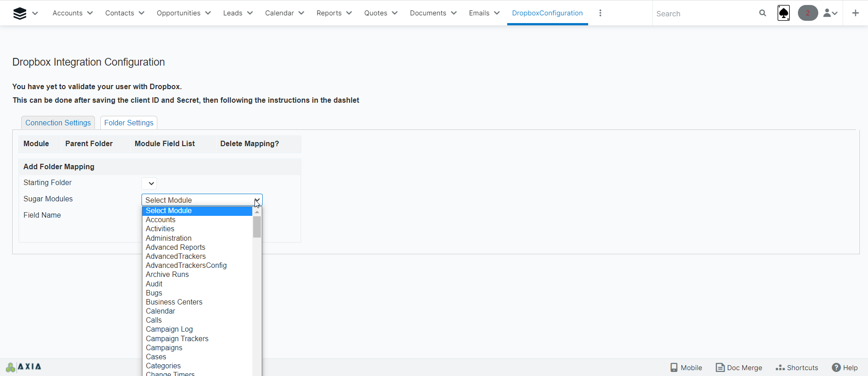The image size is (868, 376).
Task: Click in the Search field
Action: tap(705, 14)
